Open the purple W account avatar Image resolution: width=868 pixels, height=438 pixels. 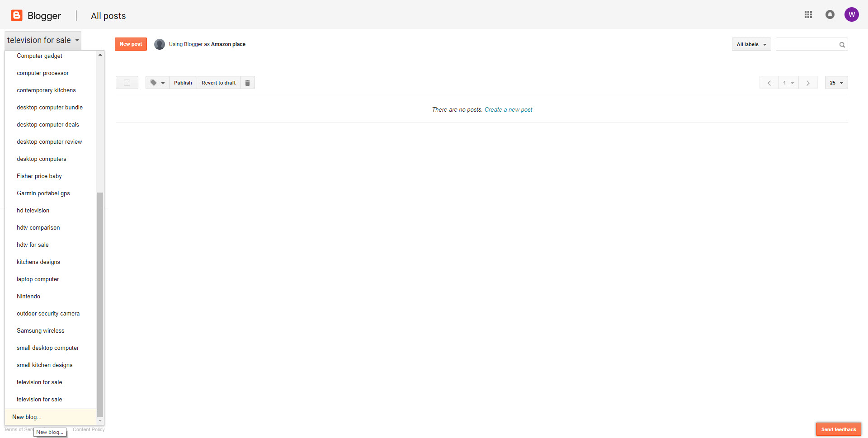click(851, 15)
